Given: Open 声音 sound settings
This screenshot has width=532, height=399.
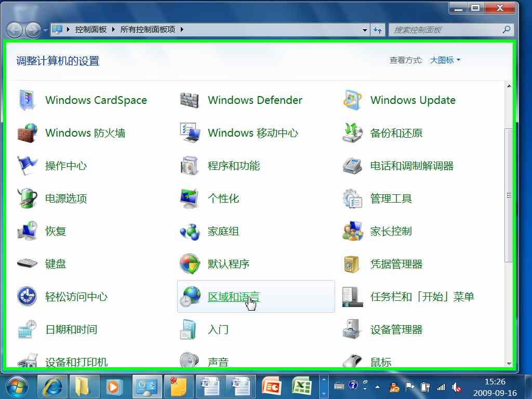Looking at the screenshot, I should (204, 361).
